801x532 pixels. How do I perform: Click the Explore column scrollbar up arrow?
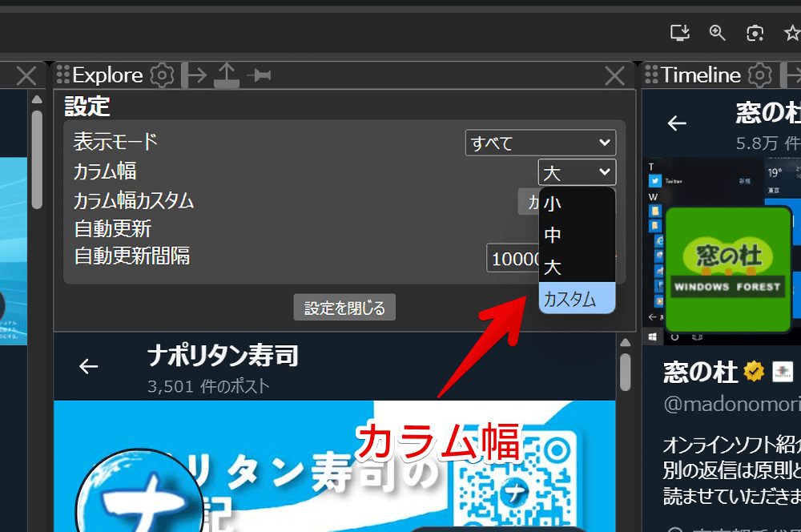click(625, 342)
